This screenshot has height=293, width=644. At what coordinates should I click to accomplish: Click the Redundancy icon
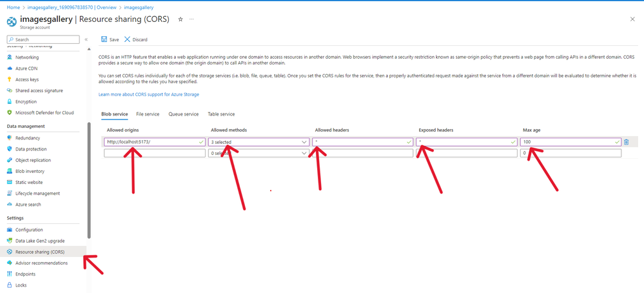tap(10, 138)
